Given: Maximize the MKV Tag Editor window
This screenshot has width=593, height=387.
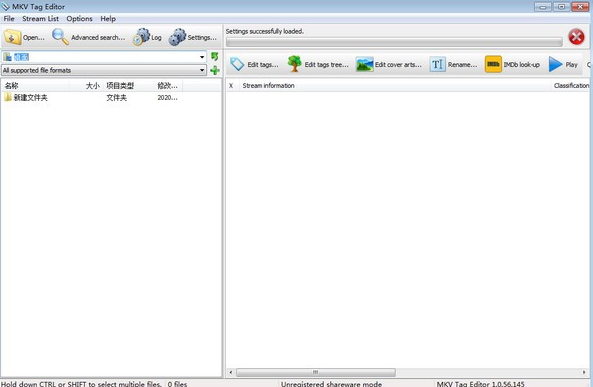Looking at the screenshot, I should 561,7.
